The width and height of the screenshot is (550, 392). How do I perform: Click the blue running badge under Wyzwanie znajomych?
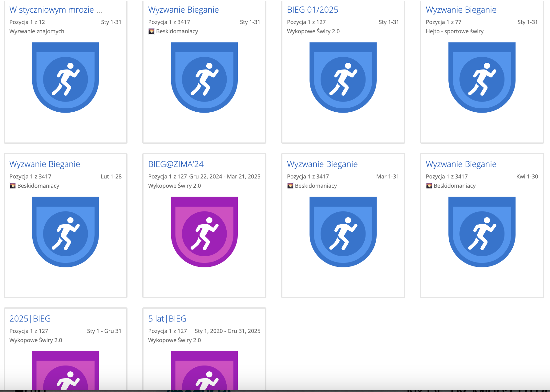(65, 78)
